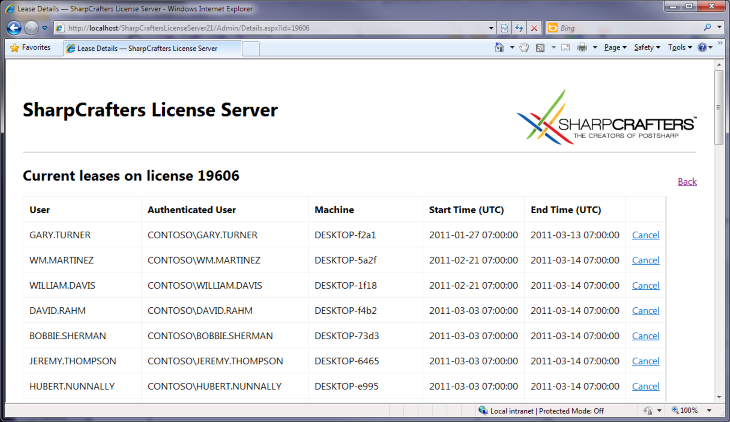Image resolution: width=730 pixels, height=422 pixels.
Task: Click the Read Mail envelope icon
Action: coord(564,48)
